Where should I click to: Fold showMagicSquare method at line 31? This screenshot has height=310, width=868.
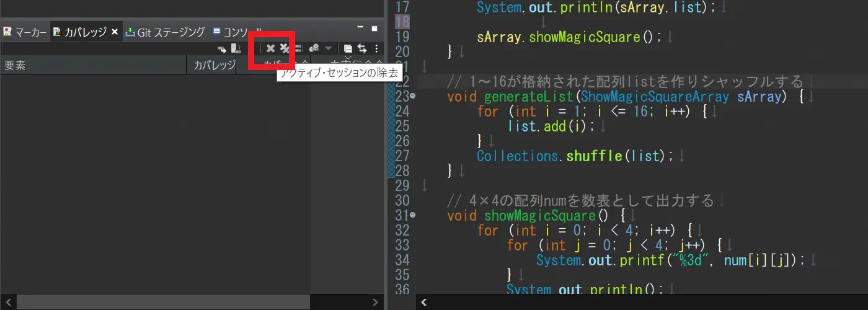pyautogui.click(x=412, y=216)
